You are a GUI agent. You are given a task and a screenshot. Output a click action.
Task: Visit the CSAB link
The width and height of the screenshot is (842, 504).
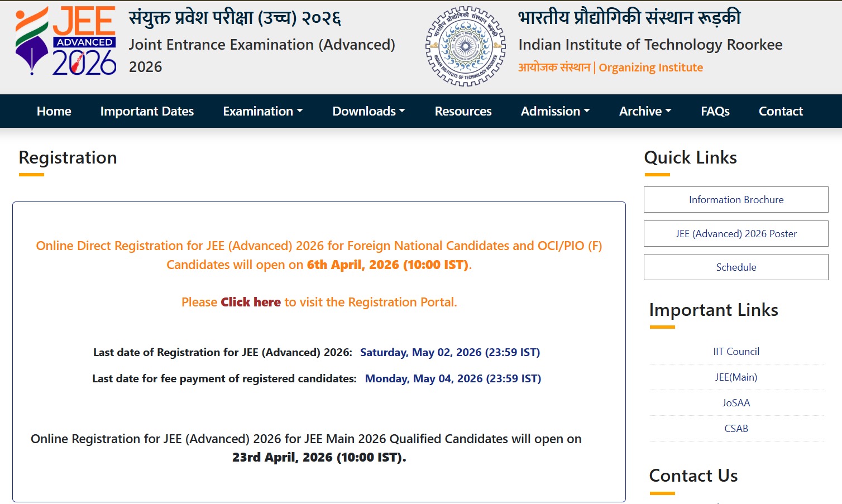pos(736,428)
